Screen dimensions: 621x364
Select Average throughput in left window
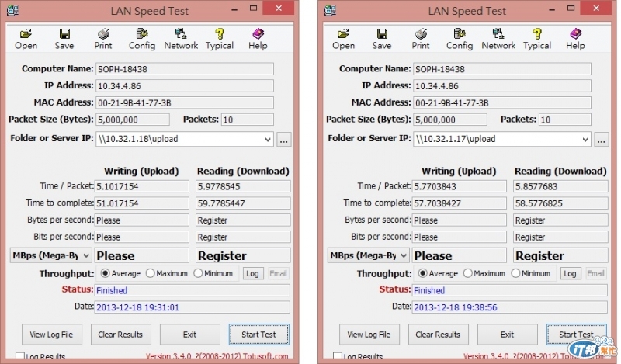(x=106, y=273)
